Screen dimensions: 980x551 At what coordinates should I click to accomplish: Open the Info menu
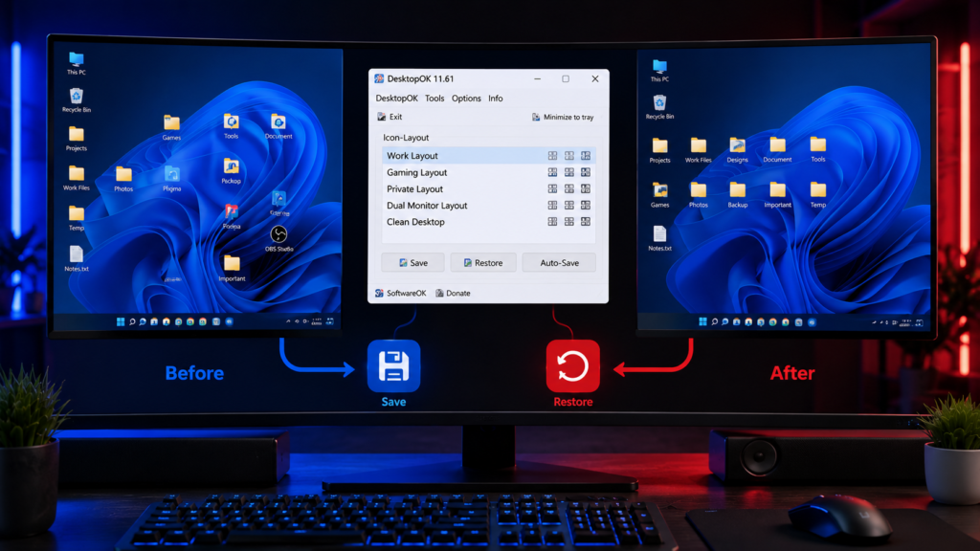click(496, 99)
